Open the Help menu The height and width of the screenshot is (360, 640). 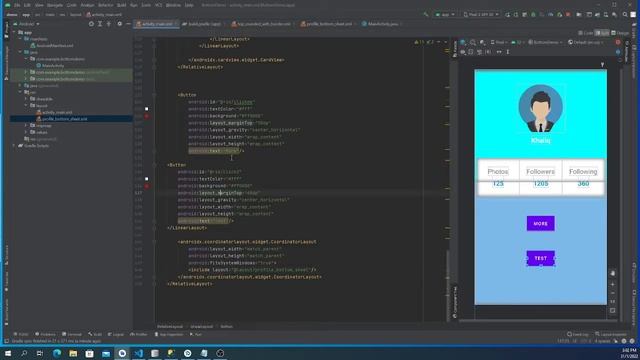coord(189,5)
